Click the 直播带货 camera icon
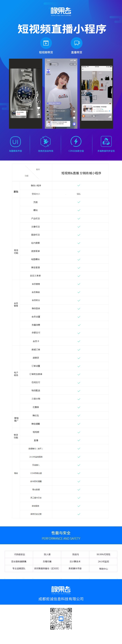This screenshot has height=644, width=122. click(x=76, y=43)
